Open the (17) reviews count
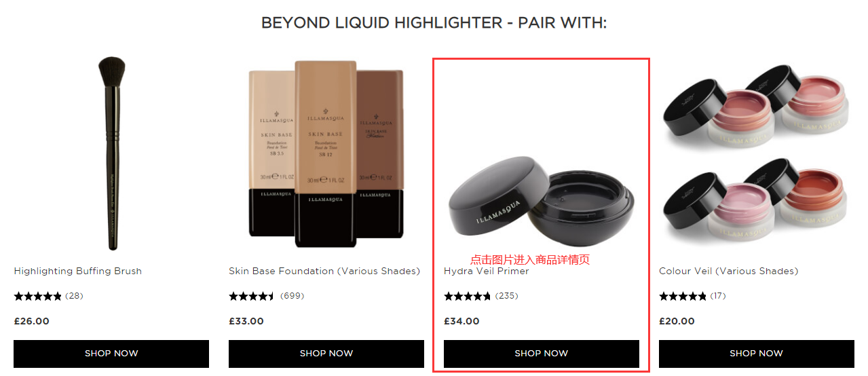This screenshot has width=868, height=376. [x=718, y=296]
